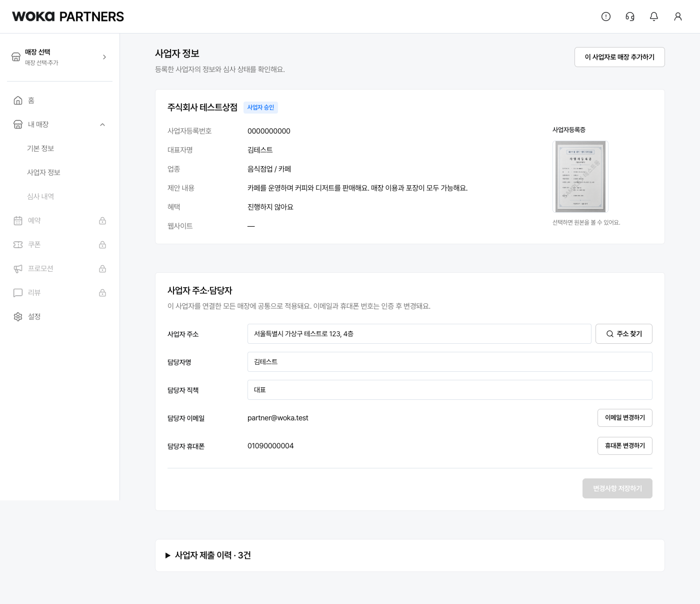Click the 주소 찾기 button
Viewport: 700px width, 604px height.
coord(624,334)
